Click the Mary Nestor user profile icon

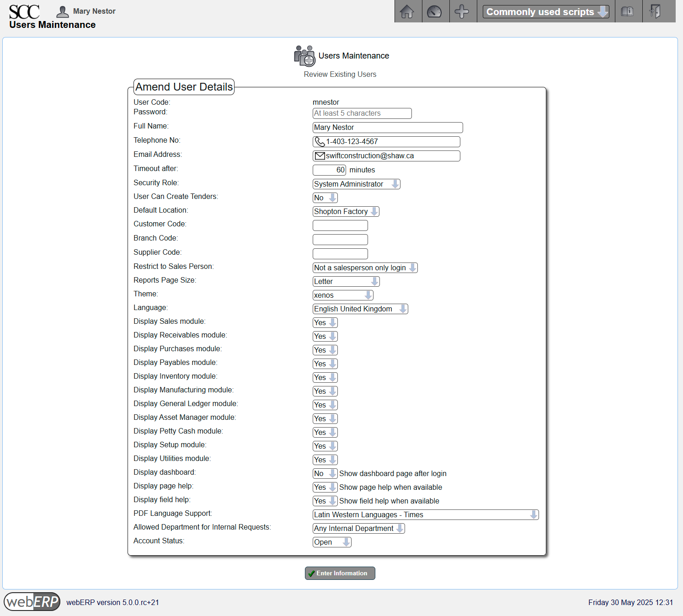click(x=63, y=11)
